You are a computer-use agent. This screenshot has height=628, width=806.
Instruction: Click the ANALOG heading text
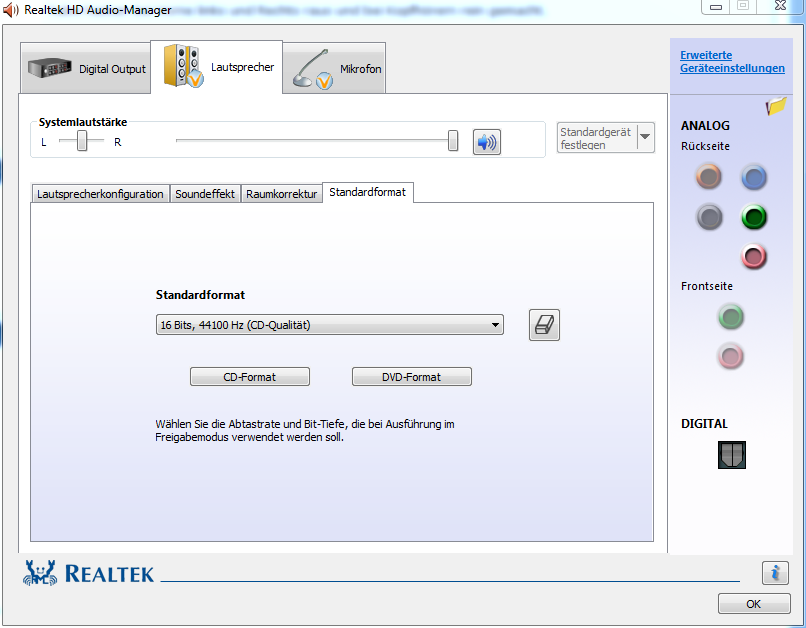(x=705, y=125)
